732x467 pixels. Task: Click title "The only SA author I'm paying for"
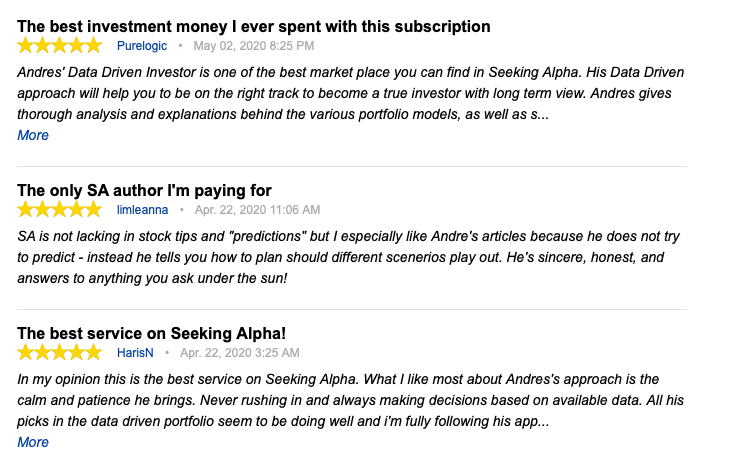point(145,190)
